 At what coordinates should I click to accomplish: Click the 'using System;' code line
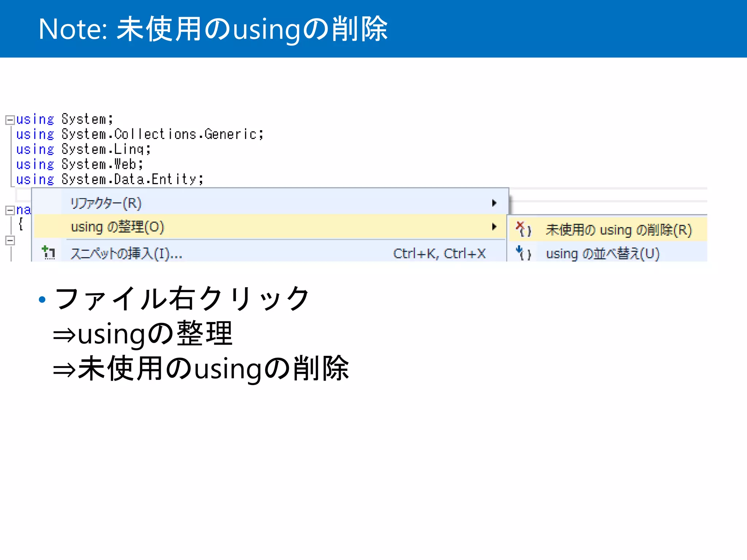(x=65, y=120)
